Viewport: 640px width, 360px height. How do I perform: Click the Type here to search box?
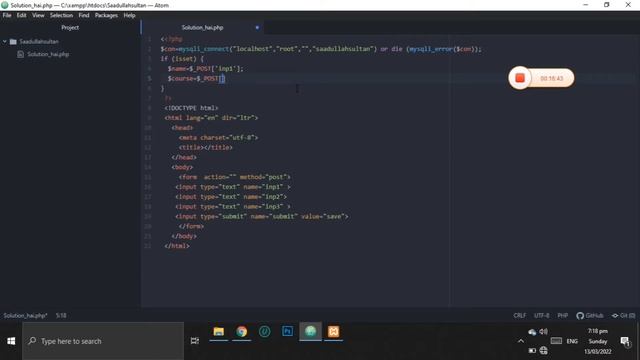coord(103,341)
